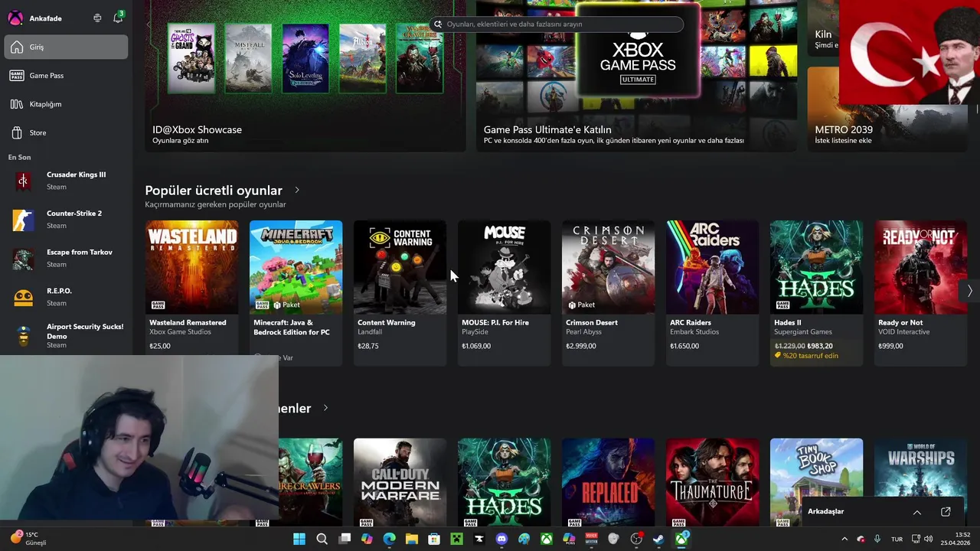Open the Paint palette taskbar icon

(x=524, y=539)
